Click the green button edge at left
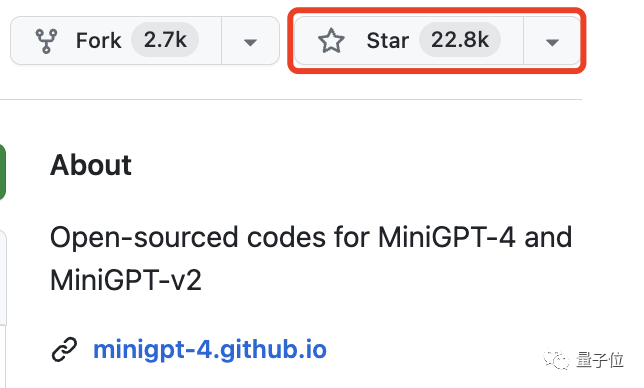 click(x=2, y=172)
